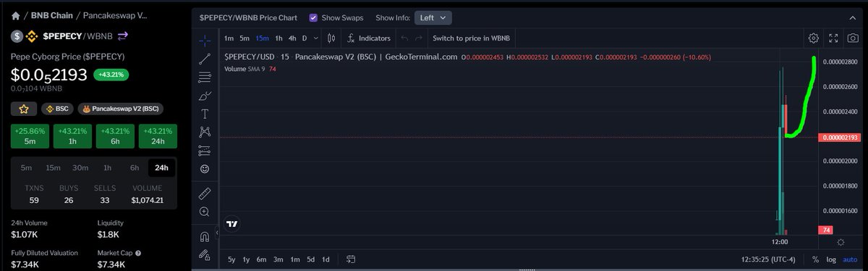Open the Show Info Left dropdown
Image resolution: width=868 pixels, height=271 pixels.
click(x=433, y=17)
